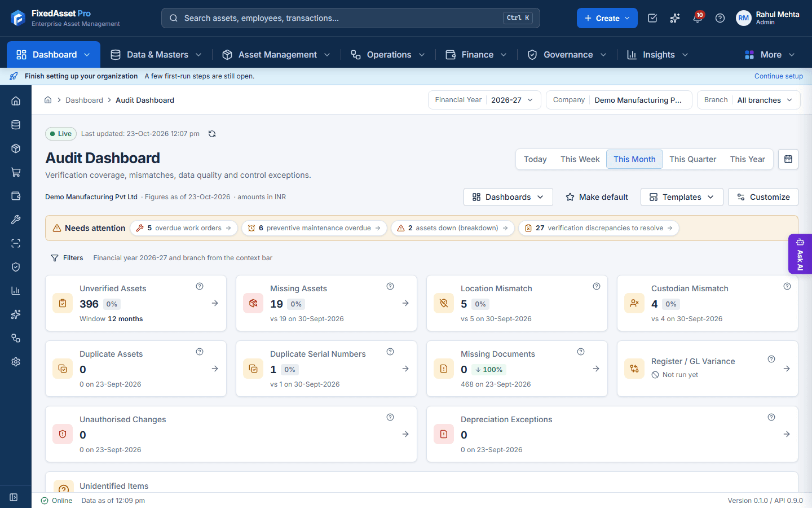
Task: Open Finance menu
Action: click(476, 55)
